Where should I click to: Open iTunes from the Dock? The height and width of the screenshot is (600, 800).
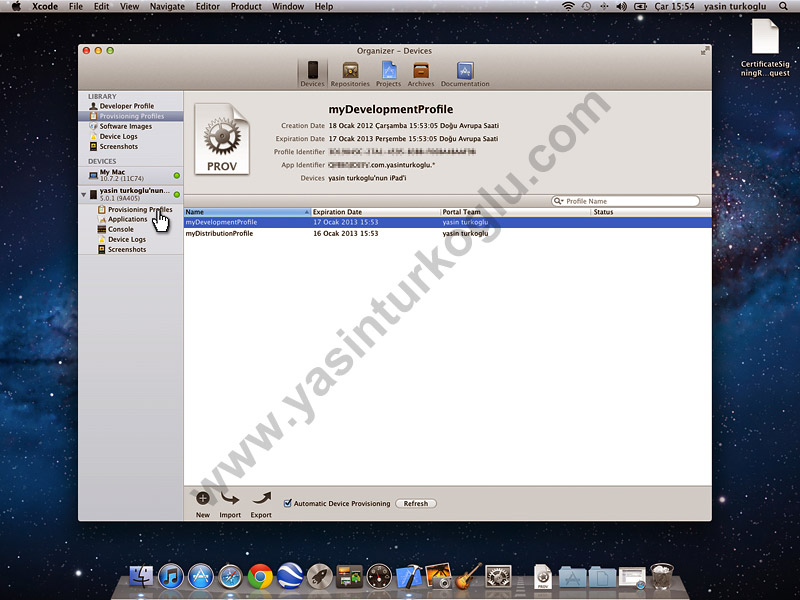(171, 577)
